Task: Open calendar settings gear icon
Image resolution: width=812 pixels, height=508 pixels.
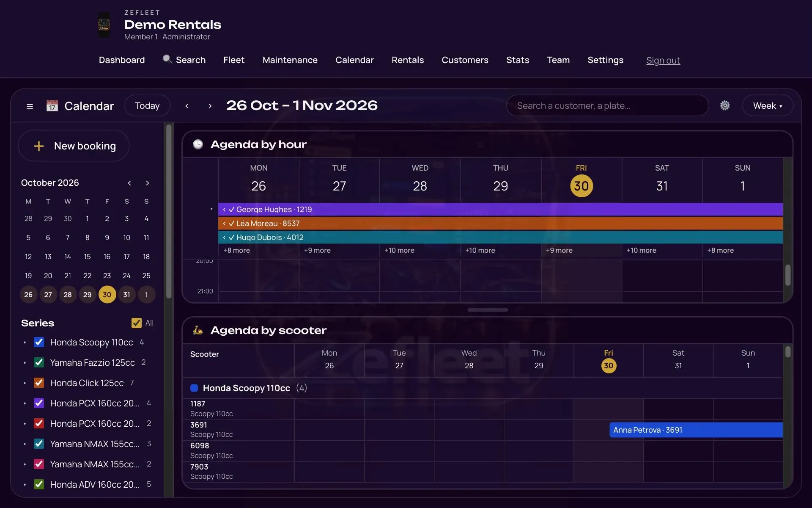Action: pos(725,105)
